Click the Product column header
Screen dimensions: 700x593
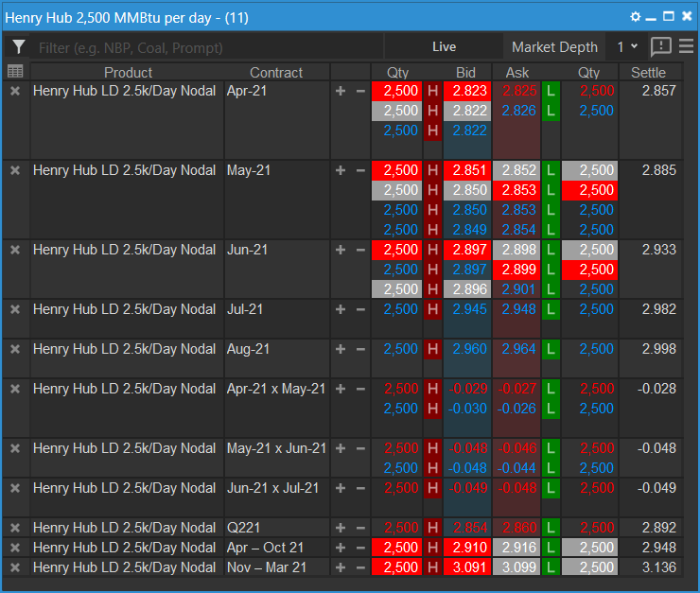(128, 72)
